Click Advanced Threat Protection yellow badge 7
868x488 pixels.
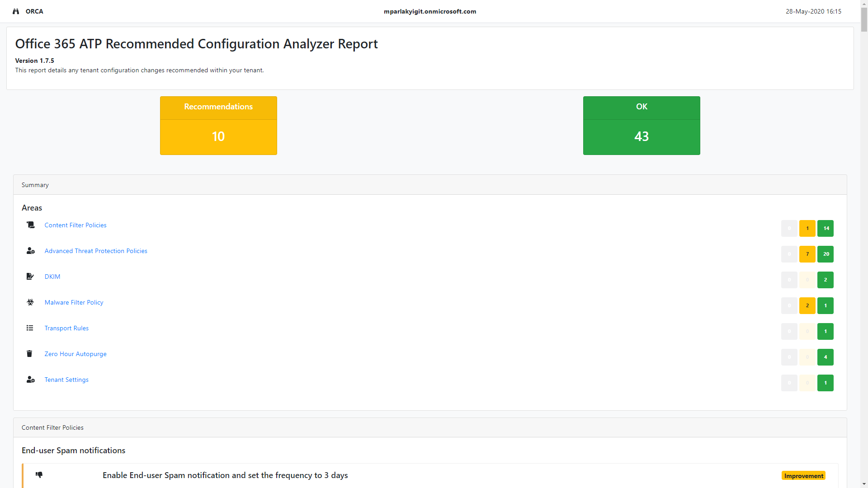click(807, 254)
